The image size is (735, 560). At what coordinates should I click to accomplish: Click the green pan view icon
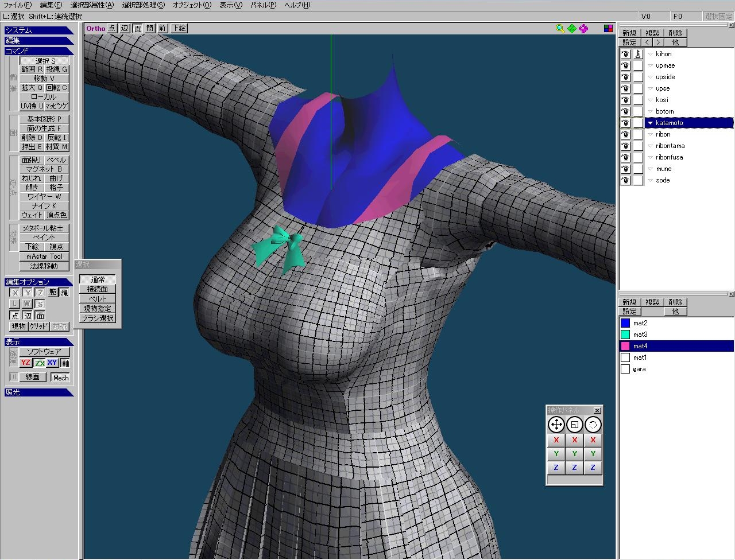point(572,29)
